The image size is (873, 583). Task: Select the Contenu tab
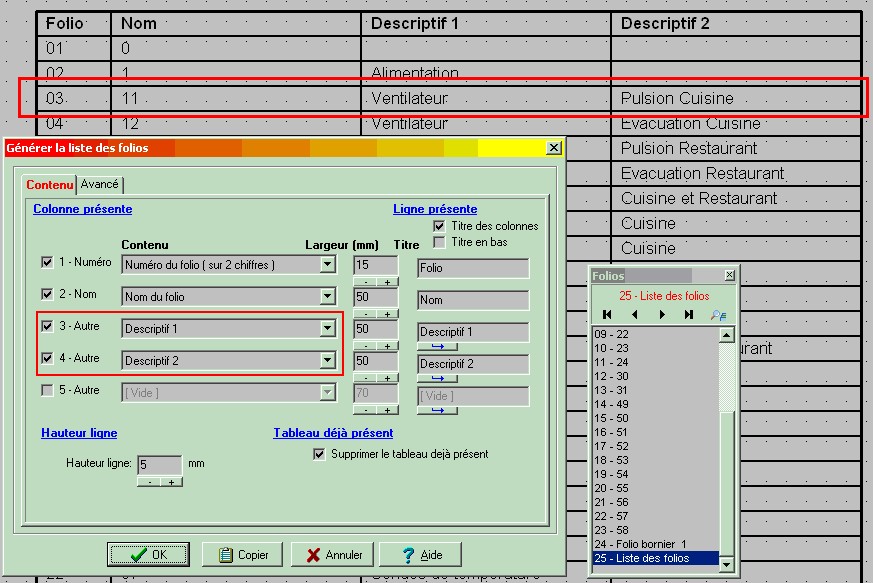pos(49,184)
